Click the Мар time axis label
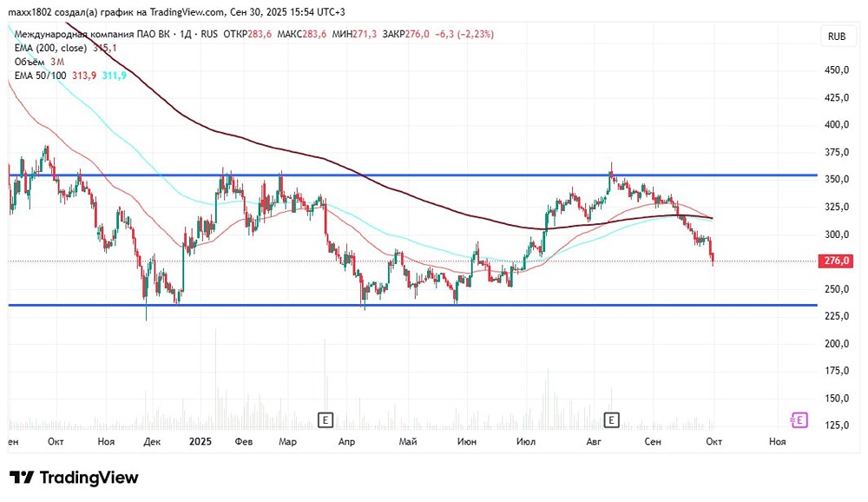 click(287, 441)
